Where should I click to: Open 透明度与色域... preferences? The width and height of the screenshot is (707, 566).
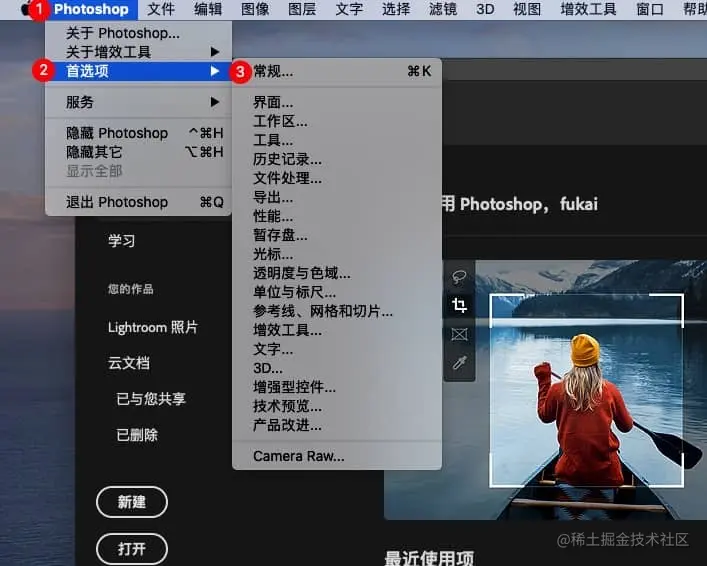click(x=337, y=273)
